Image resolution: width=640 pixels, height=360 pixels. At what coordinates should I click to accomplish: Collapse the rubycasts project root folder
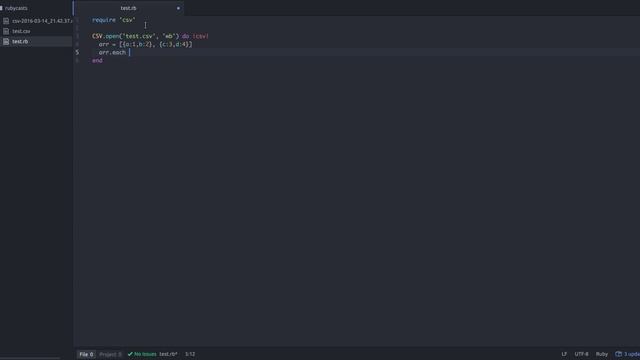click(x=16, y=8)
